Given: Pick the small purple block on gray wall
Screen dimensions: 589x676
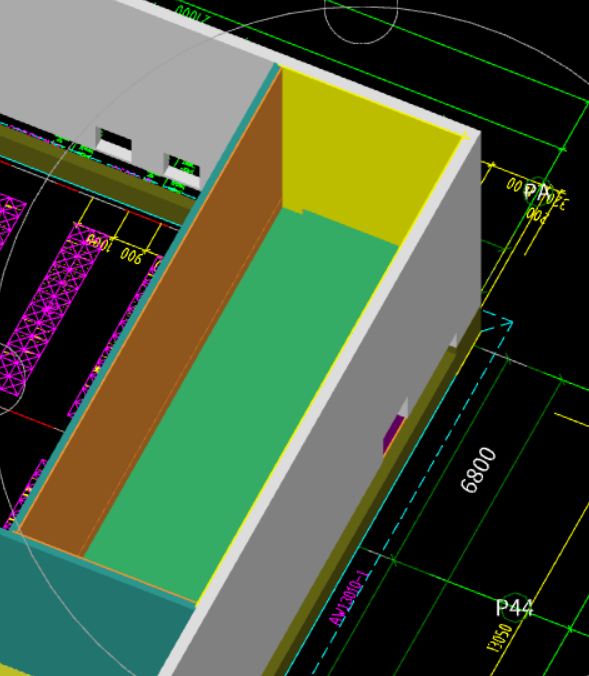Looking at the screenshot, I should 393,434.
